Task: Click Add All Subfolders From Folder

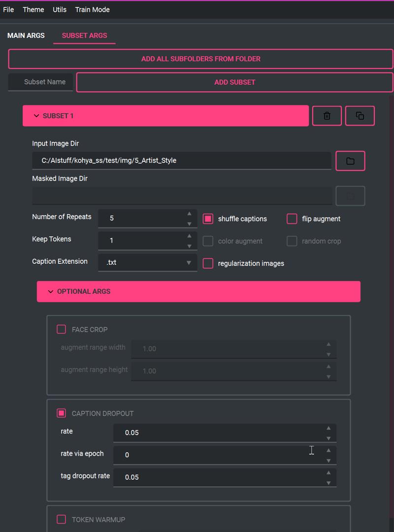Action: 201,59
